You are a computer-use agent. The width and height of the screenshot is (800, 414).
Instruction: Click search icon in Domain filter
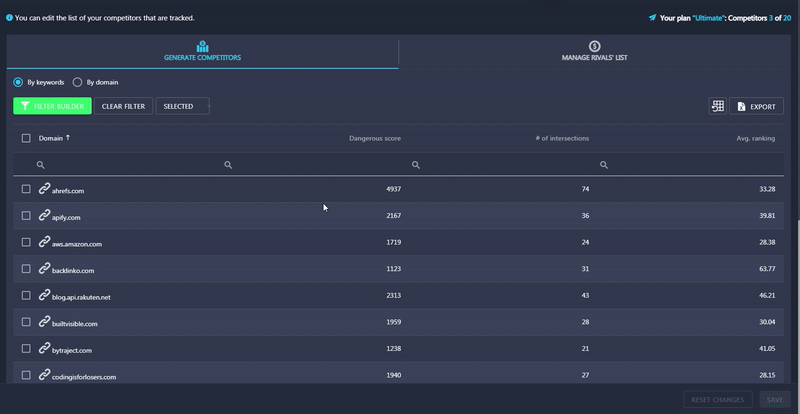[40, 165]
